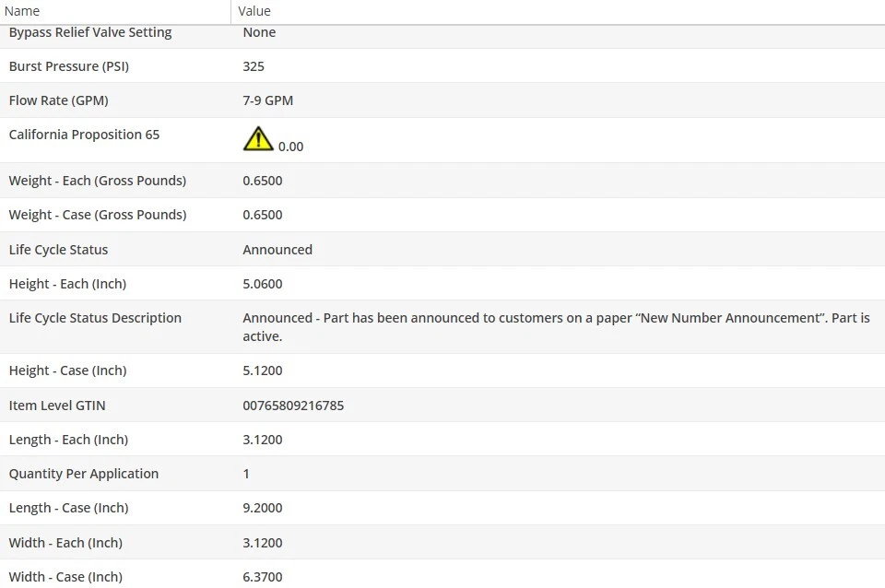Select the 'Weight - Case (Gross Pounds)' label
Image resolution: width=885 pixels, height=588 pixels.
point(98,215)
